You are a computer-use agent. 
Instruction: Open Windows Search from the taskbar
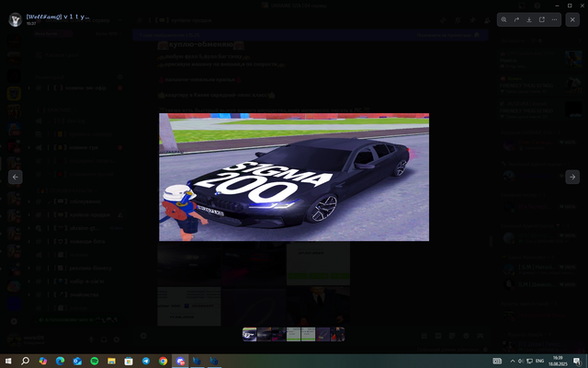(25, 361)
